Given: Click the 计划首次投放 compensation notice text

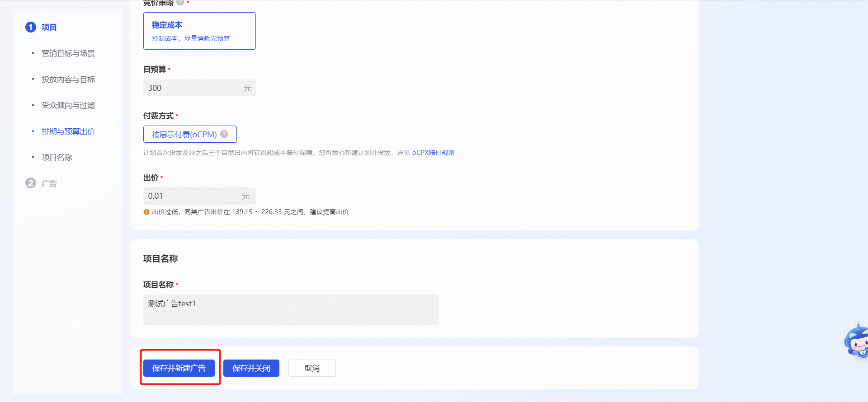Looking at the screenshot, I should 277,153.
